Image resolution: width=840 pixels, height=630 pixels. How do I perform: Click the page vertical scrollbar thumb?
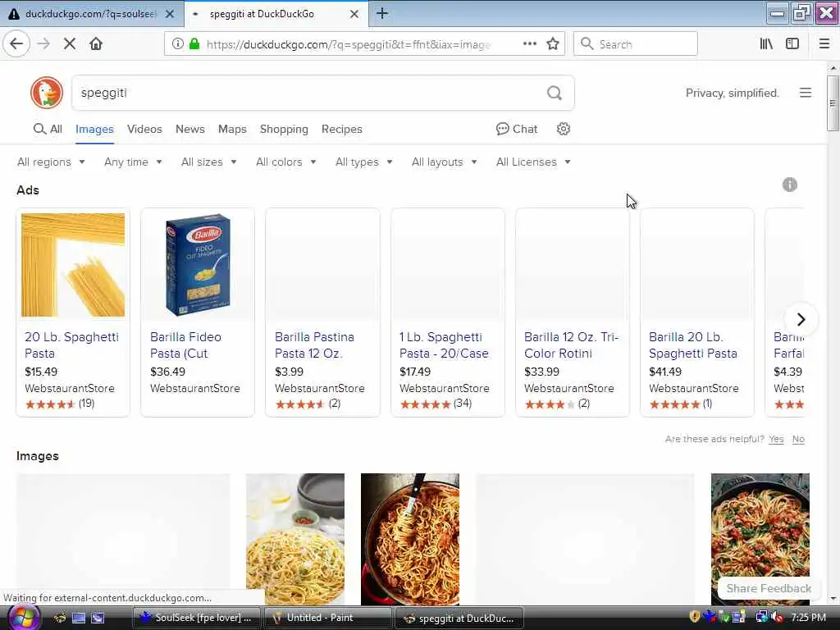[x=833, y=103]
